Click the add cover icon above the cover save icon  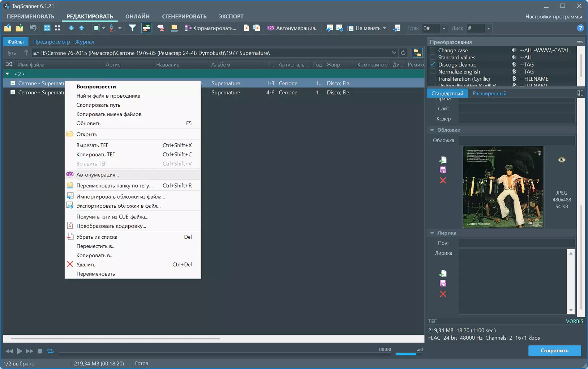443,160
